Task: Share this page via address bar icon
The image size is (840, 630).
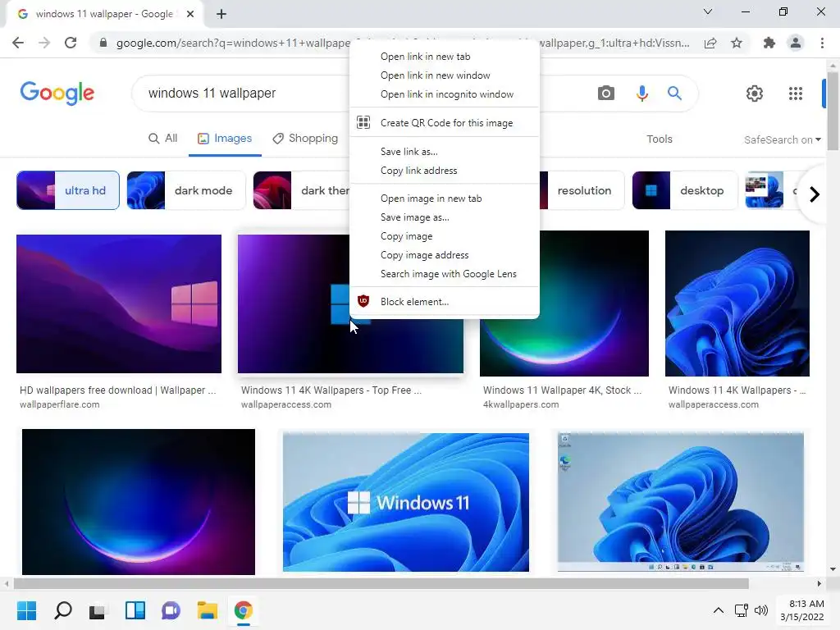Action: 710,43
